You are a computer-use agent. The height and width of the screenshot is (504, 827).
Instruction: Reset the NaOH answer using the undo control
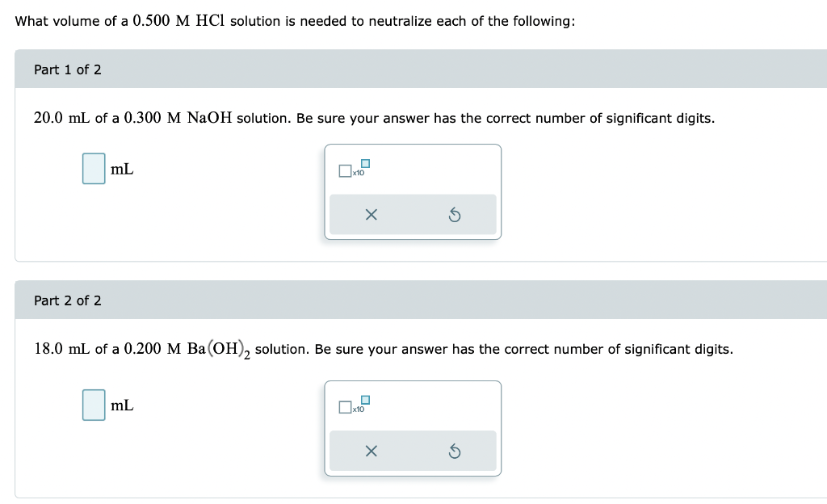coord(455,214)
